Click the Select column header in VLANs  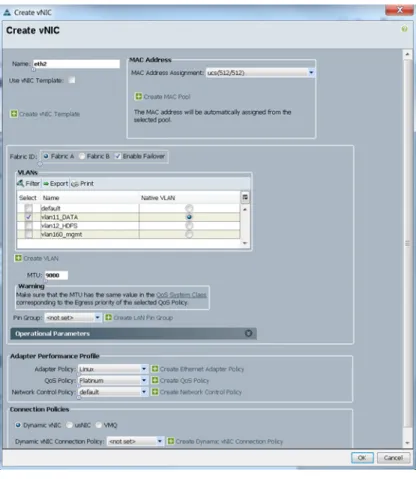(x=28, y=198)
